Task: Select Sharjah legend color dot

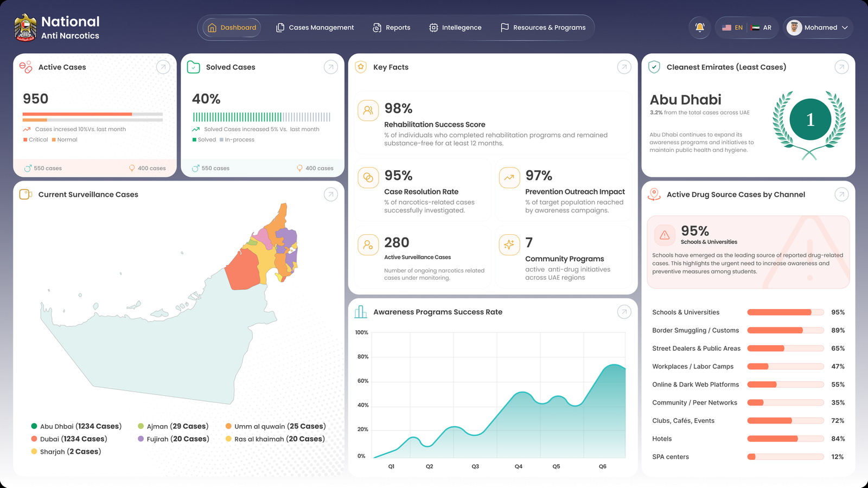Action: [34, 452]
